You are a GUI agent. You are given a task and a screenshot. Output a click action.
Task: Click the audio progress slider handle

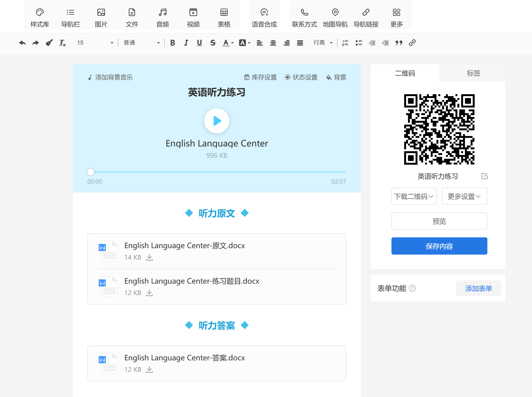(91, 172)
